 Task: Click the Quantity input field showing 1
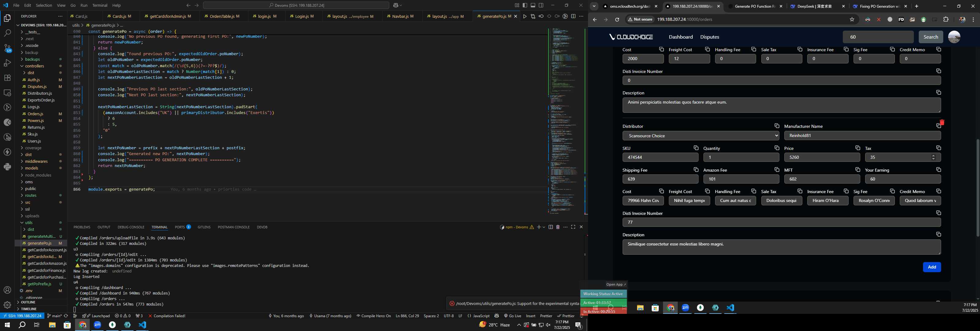point(741,157)
